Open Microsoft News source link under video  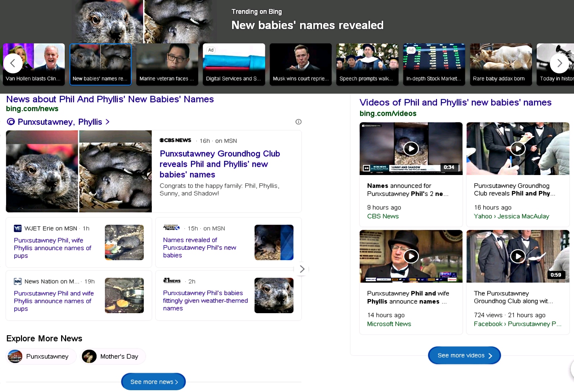389,324
